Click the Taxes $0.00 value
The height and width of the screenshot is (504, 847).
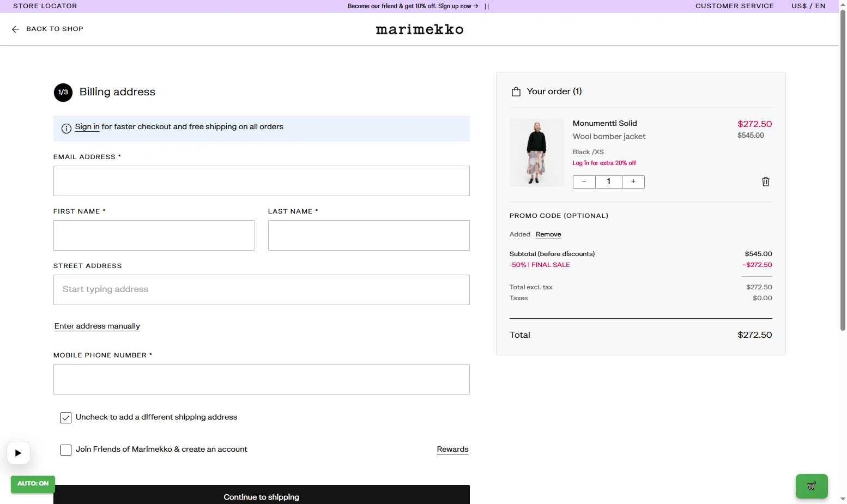point(763,298)
